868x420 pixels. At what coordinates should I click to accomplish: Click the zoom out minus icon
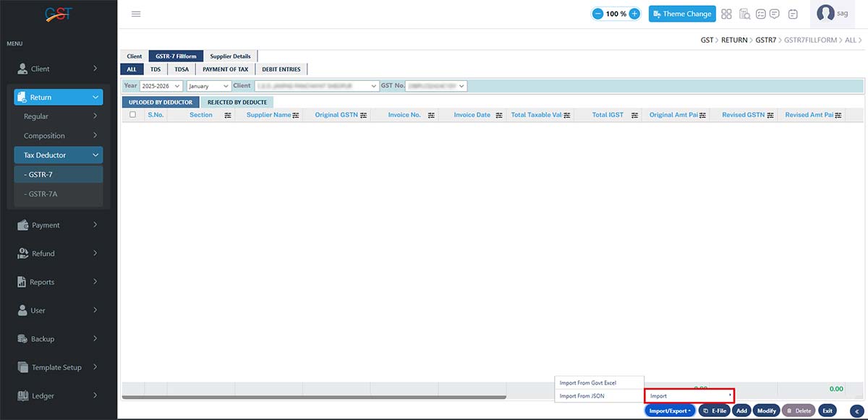(x=598, y=14)
